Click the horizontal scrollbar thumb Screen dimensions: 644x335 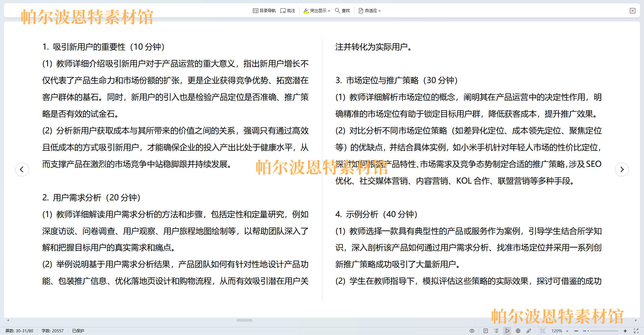[x=245, y=320]
